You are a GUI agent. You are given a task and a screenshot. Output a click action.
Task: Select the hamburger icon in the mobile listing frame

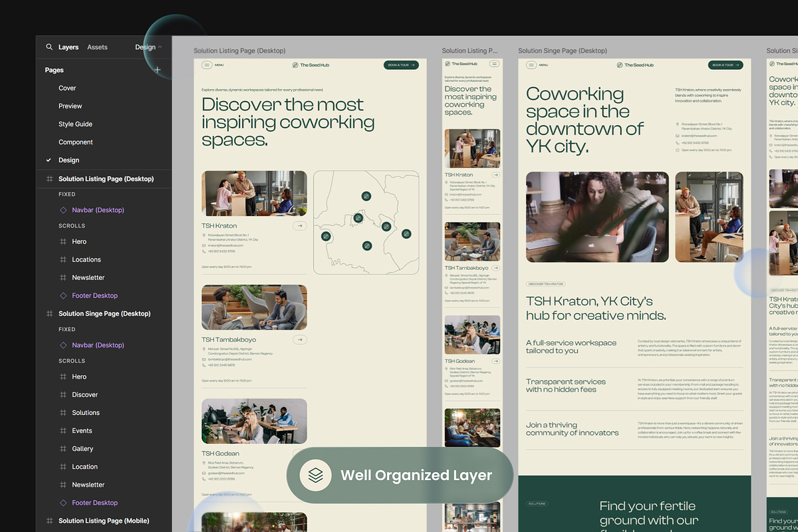[495, 64]
